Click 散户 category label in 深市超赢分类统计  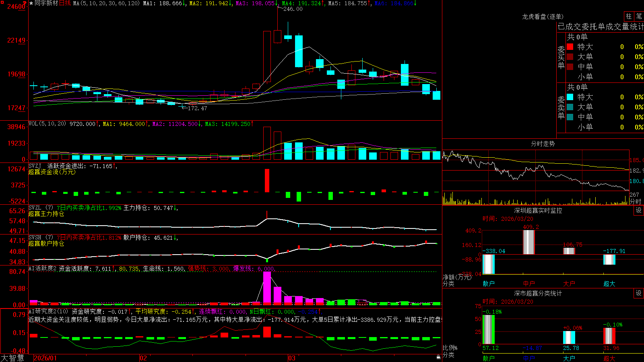(x=489, y=358)
